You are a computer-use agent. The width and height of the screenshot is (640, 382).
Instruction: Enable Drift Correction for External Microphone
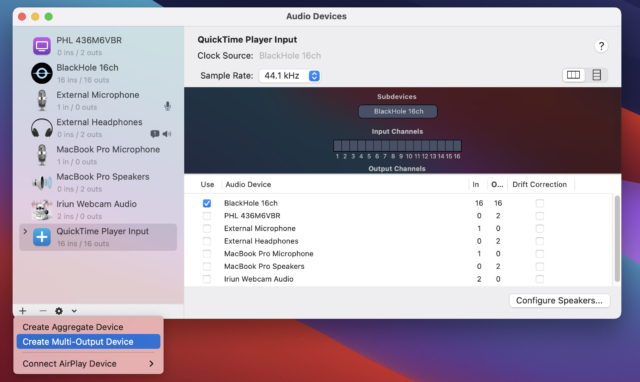[540, 229]
